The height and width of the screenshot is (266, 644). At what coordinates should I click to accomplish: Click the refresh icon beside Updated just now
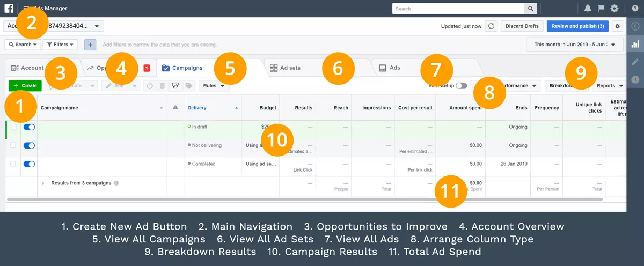click(x=491, y=26)
